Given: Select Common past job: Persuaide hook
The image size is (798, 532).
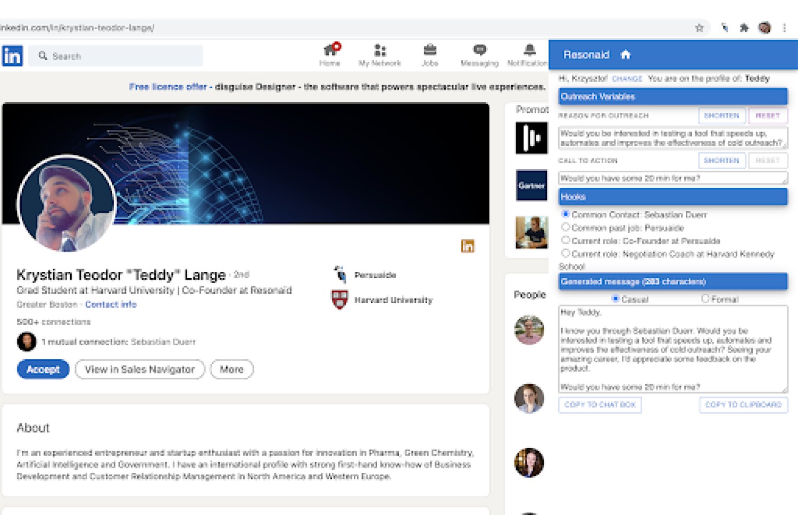Looking at the screenshot, I should 566,227.
